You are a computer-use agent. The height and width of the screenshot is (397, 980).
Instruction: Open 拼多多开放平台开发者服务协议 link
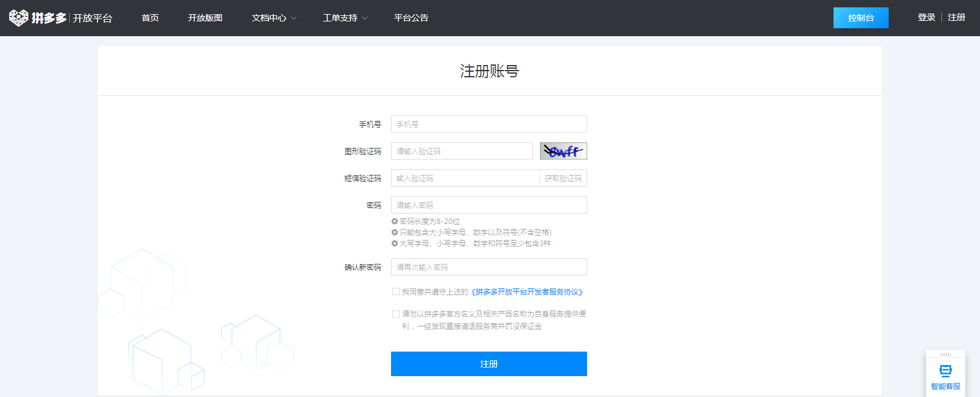[x=527, y=292]
